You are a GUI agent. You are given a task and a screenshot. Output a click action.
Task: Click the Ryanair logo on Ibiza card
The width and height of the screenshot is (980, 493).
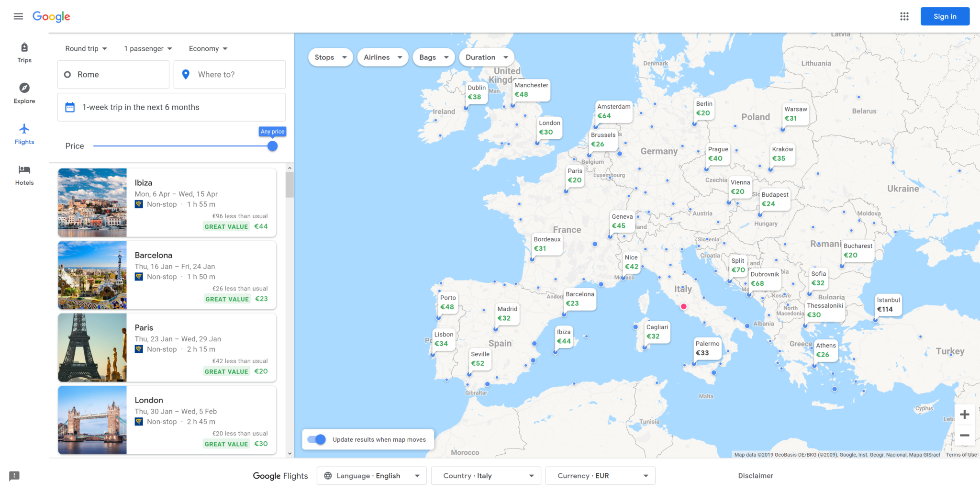(139, 204)
